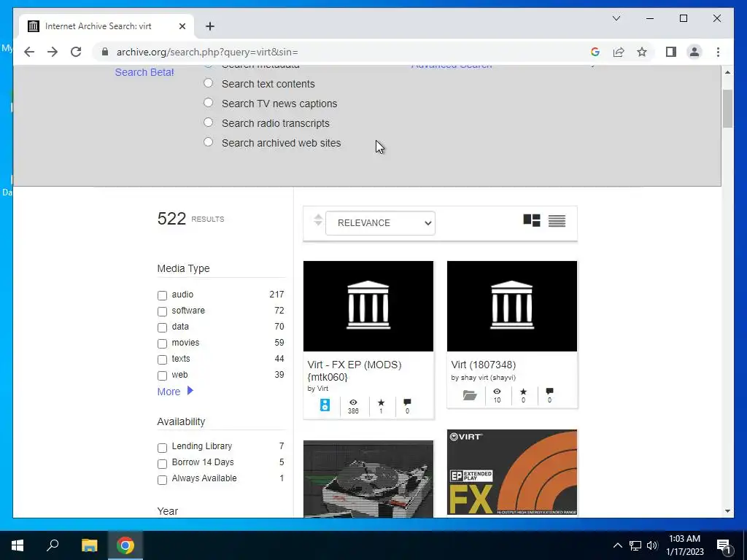
Task: Reload the archive.org page
Action: click(x=76, y=52)
